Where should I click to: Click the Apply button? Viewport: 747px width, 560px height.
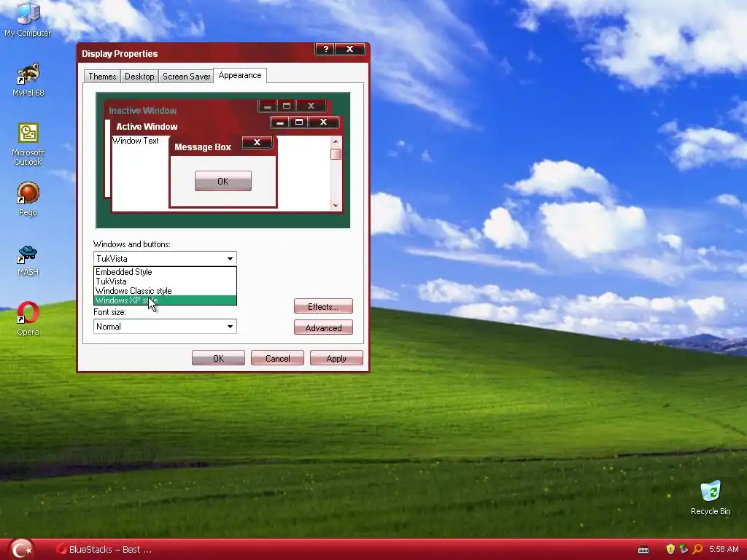pyautogui.click(x=336, y=358)
